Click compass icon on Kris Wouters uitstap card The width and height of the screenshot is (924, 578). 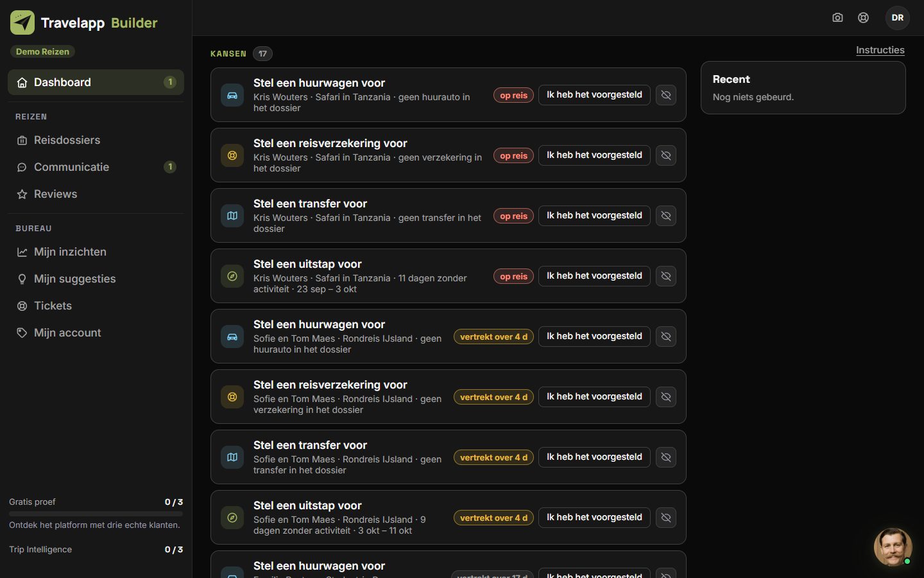click(232, 276)
